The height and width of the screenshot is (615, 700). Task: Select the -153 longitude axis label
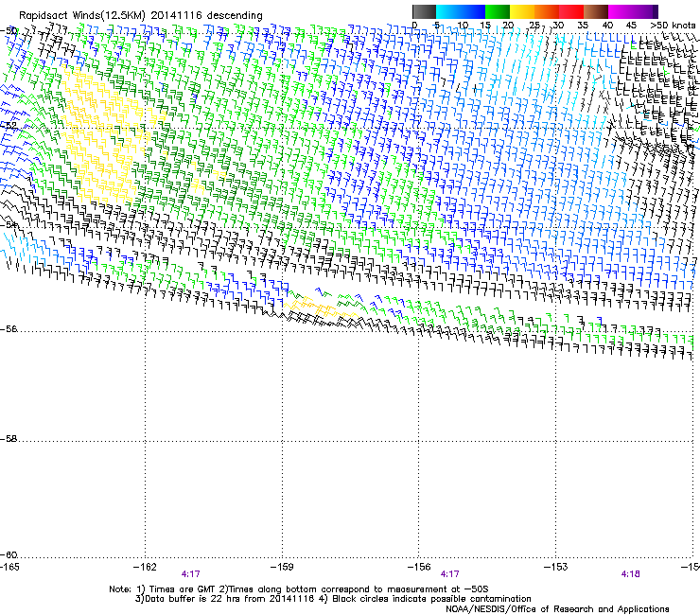[x=556, y=567]
